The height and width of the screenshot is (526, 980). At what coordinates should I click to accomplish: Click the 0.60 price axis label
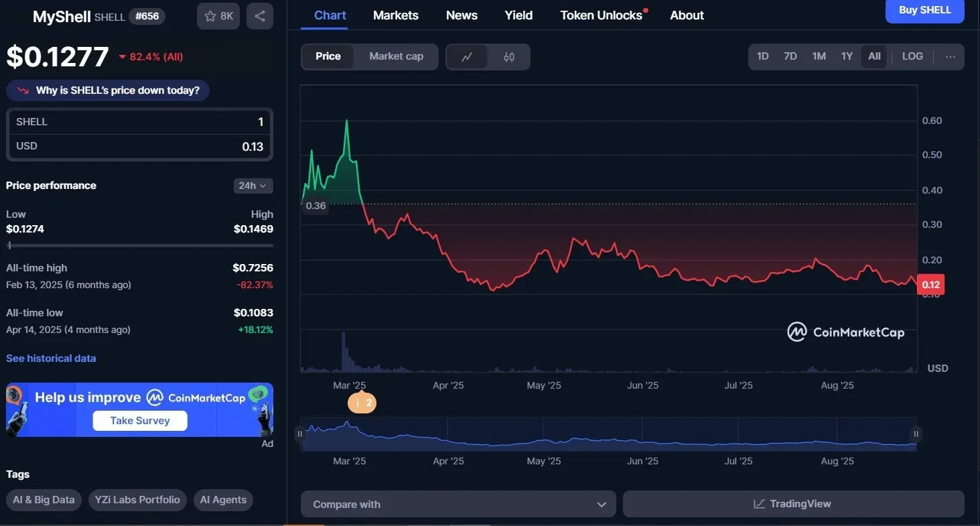tap(932, 121)
